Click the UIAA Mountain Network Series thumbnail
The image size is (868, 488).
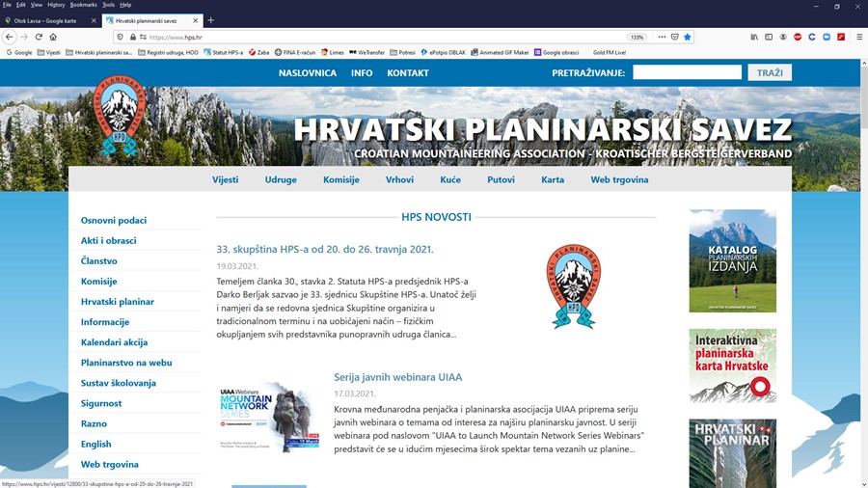click(x=269, y=419)
